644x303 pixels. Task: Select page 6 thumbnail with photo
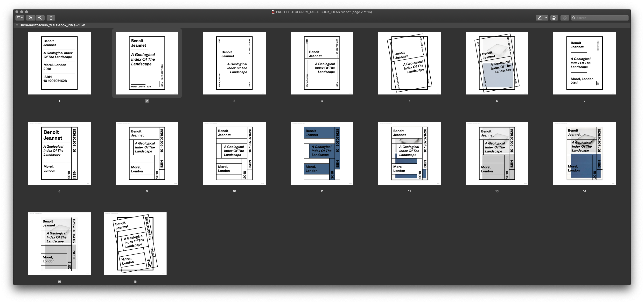point(497,63)
